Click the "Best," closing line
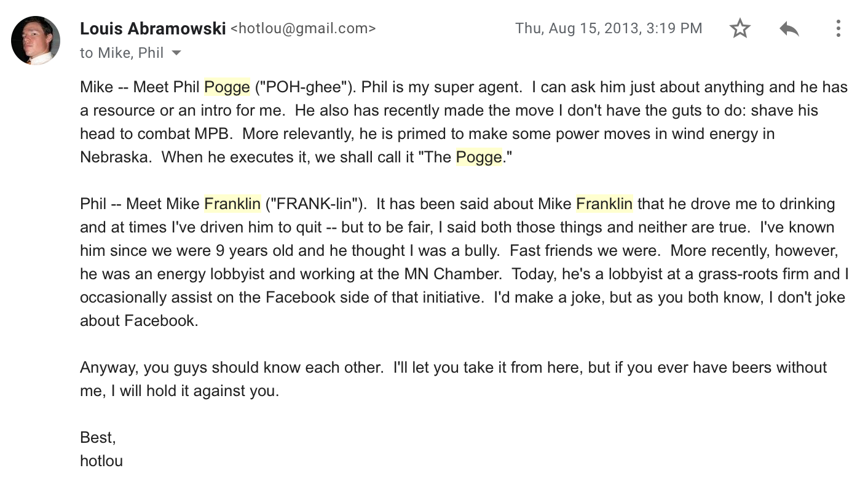The image size is (868, 492). click(98, 437)
